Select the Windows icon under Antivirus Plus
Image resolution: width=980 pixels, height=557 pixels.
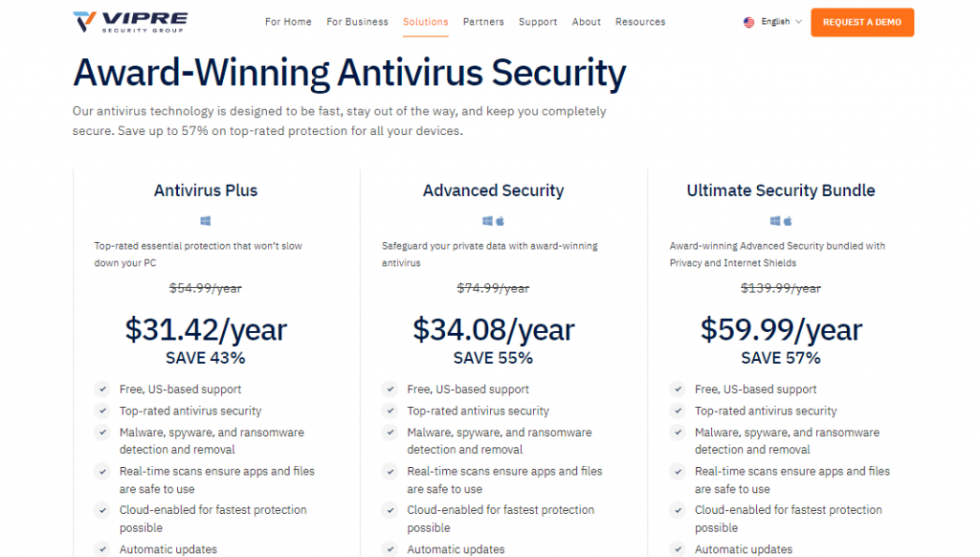(205, 221)
